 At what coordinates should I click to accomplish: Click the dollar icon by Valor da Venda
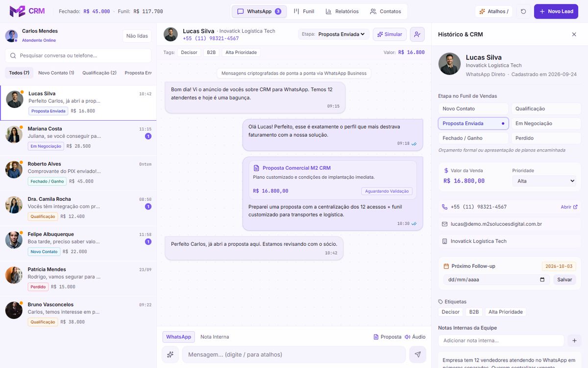pos(446,171)
